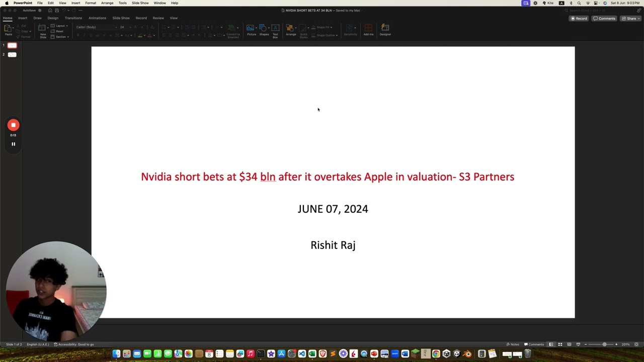This screenshot has height=362, width=644.
Task: Toggle the AutoSave switch
Action: coord(40,11)
